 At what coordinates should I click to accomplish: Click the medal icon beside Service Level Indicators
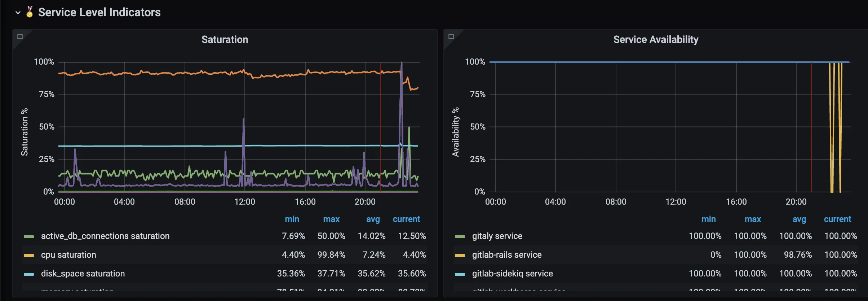(30, 12)
